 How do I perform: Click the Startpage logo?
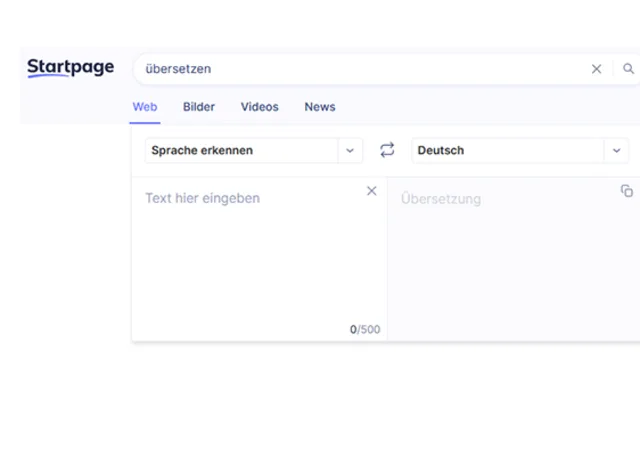pyautogui.click(x=70, y=68)
